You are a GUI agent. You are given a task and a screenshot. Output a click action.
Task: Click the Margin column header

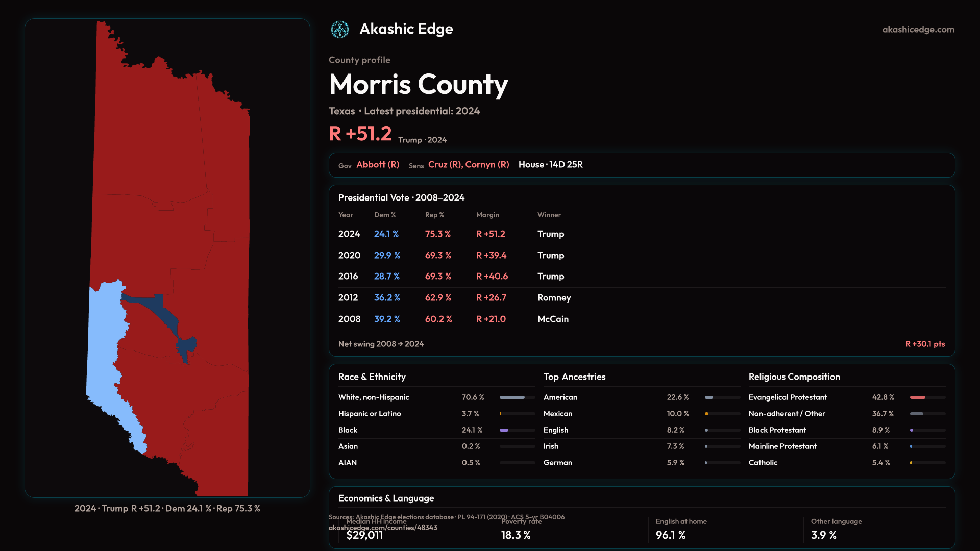click(487, 215)
